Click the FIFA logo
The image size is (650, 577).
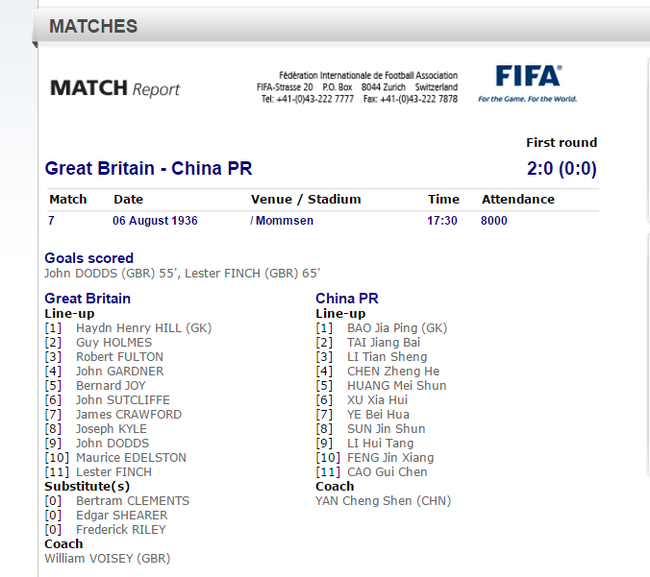tap(527, 83)
